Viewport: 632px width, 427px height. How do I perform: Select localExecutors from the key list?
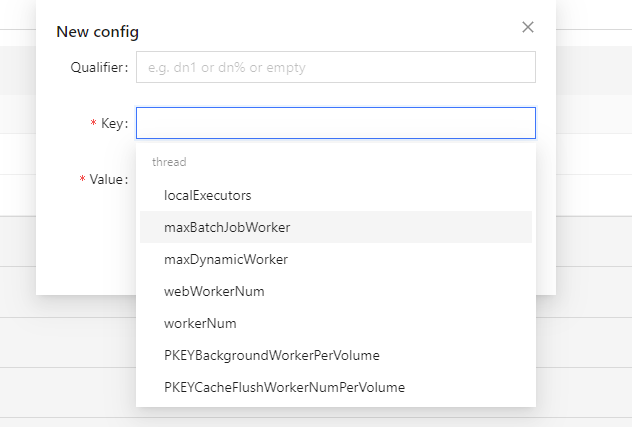(207, 195)
